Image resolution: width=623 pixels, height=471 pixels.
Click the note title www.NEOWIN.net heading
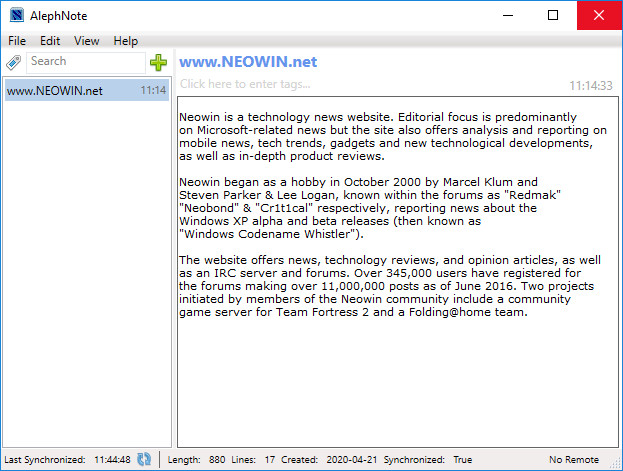248,62
